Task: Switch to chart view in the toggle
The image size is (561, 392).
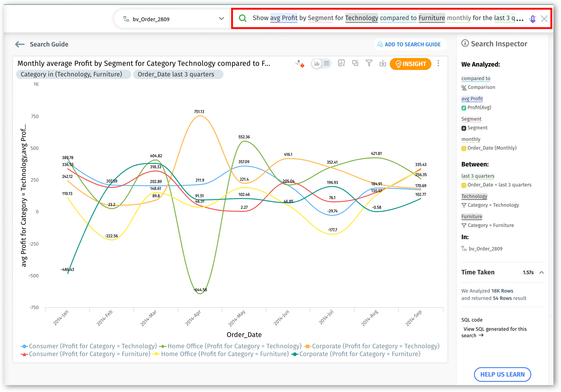Action: (x=317, y=64)
